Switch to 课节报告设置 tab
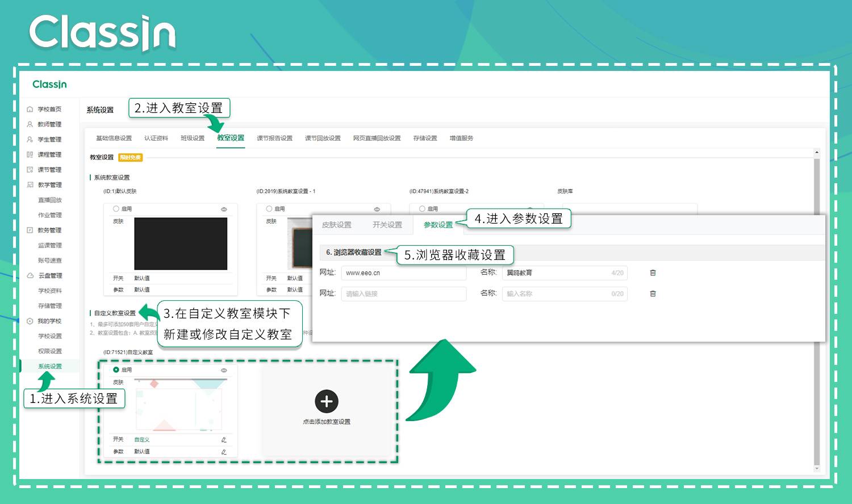Image resolution: width=852 pixels, height=504 pixels. pos(274,138)
